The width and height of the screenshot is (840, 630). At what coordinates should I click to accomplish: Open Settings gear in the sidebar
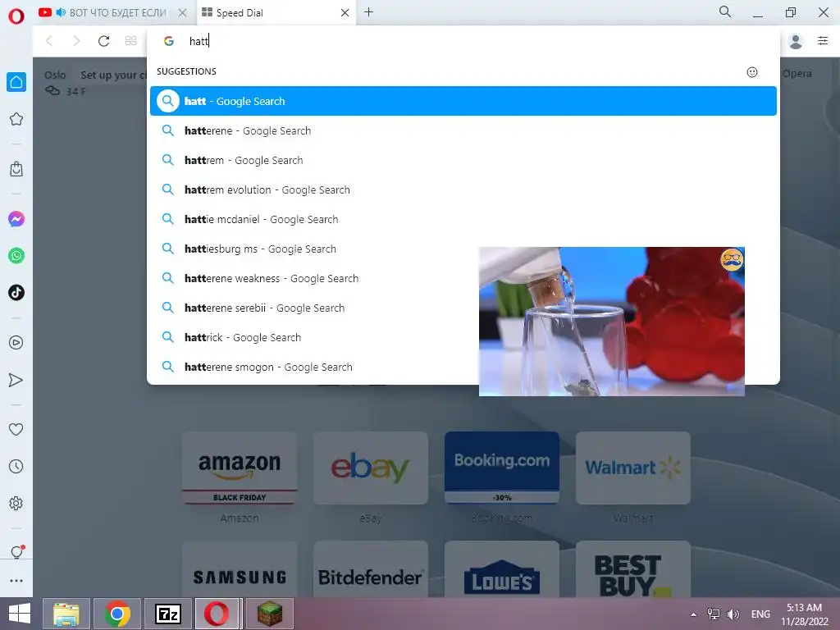16,503
